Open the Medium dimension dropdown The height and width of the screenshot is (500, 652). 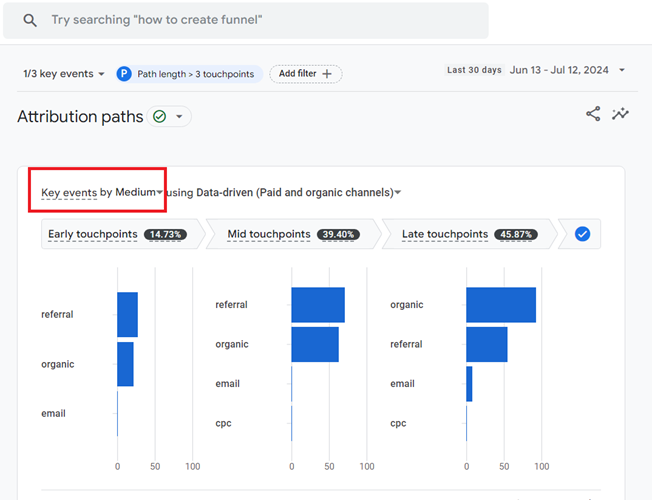coord(139,192)
